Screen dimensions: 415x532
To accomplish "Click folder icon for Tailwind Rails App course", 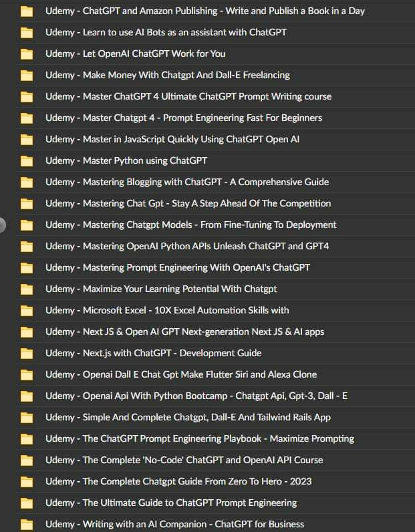I will pyautogui.click(x=27, y=418).
